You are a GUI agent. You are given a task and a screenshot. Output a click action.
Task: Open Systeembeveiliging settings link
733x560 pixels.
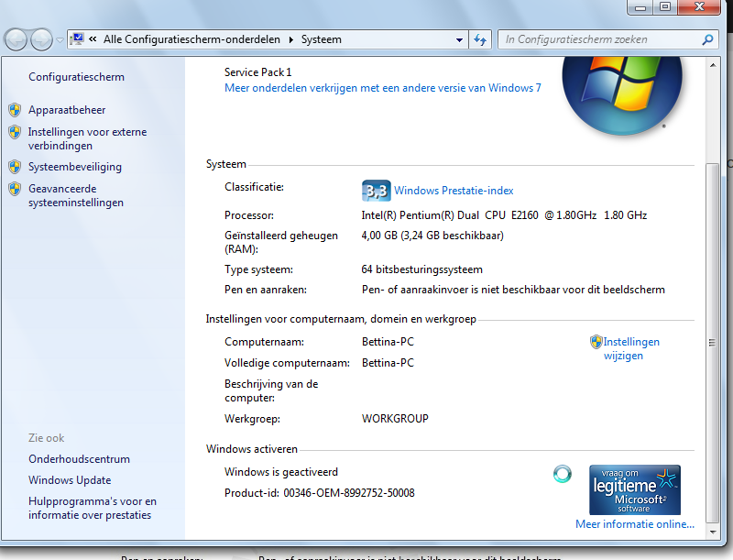click(75, 167)
